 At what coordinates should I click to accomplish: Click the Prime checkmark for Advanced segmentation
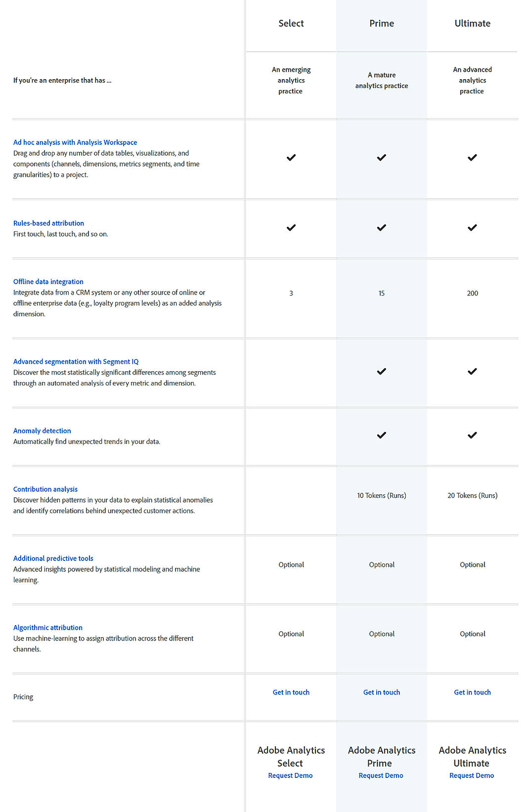[381, 371]
